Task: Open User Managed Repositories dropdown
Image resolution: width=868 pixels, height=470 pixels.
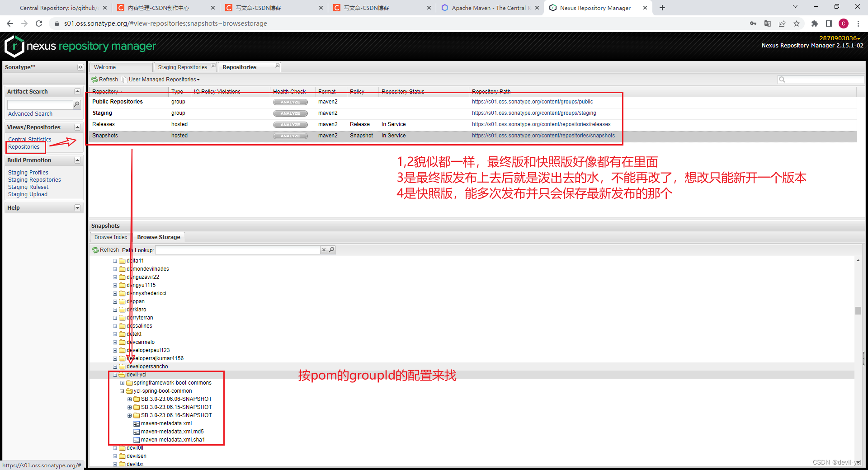Action: tap(161, 80)
